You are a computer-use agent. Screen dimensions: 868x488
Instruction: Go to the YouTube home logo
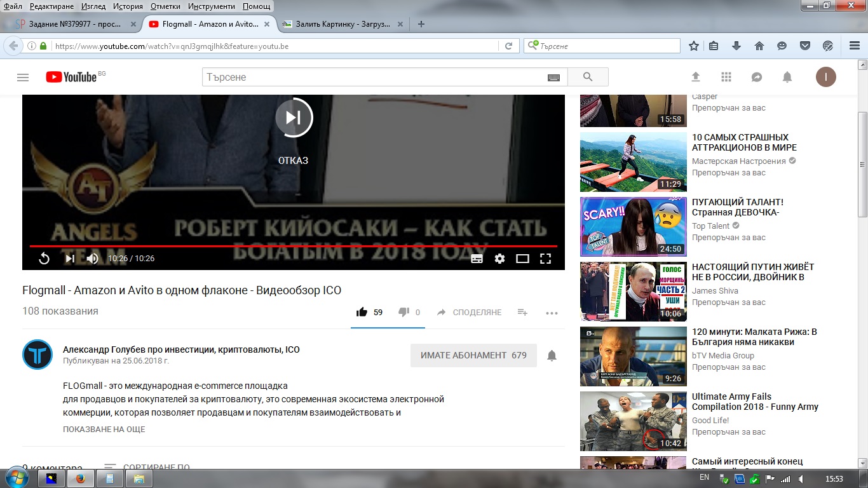tap(71, 78)
